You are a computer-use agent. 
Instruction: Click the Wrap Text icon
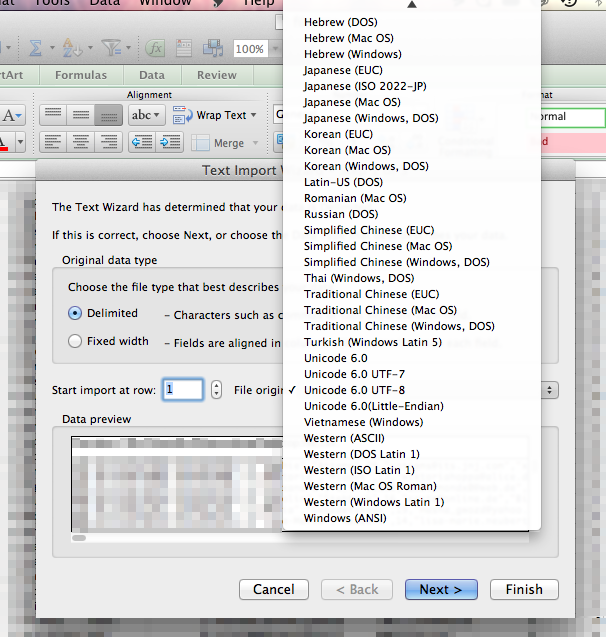tap(182, 115)
